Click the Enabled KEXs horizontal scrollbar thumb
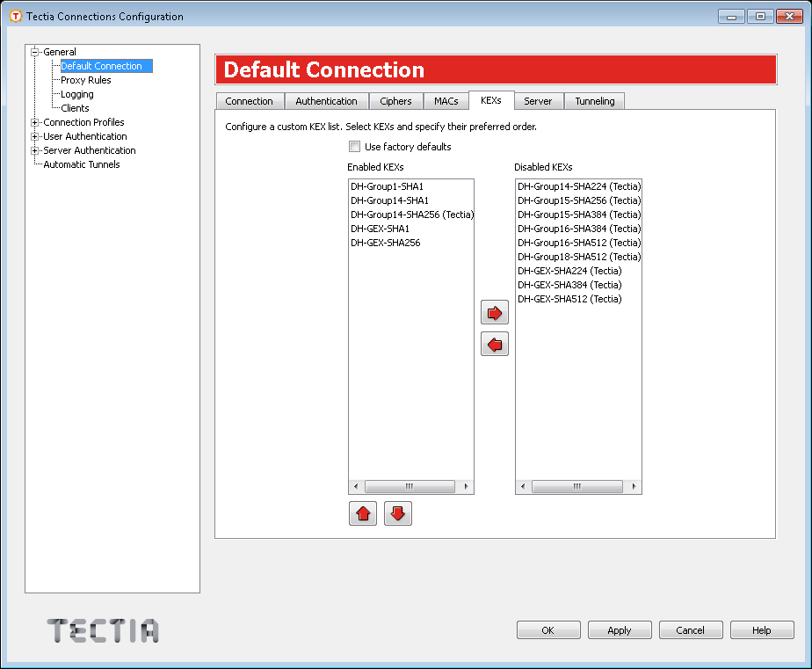 tap(409, 486)
